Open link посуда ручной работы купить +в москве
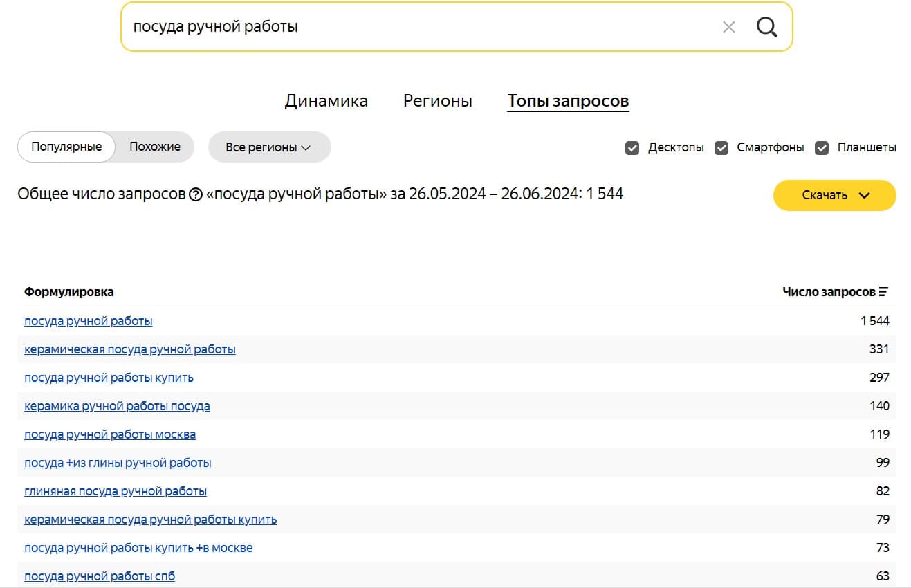 pos(138,548)
